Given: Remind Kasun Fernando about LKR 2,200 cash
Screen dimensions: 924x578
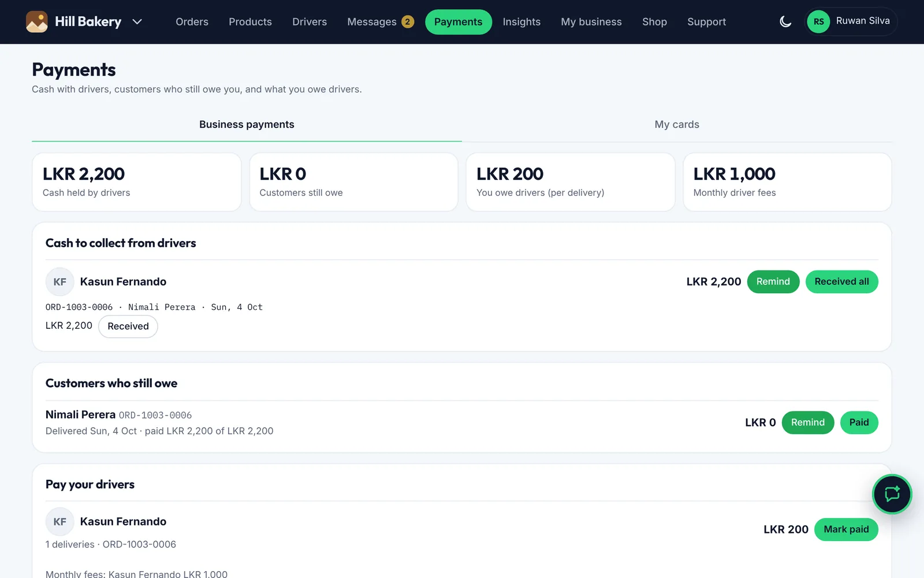Looking at the screenshot, I should (x=773, y=282).
